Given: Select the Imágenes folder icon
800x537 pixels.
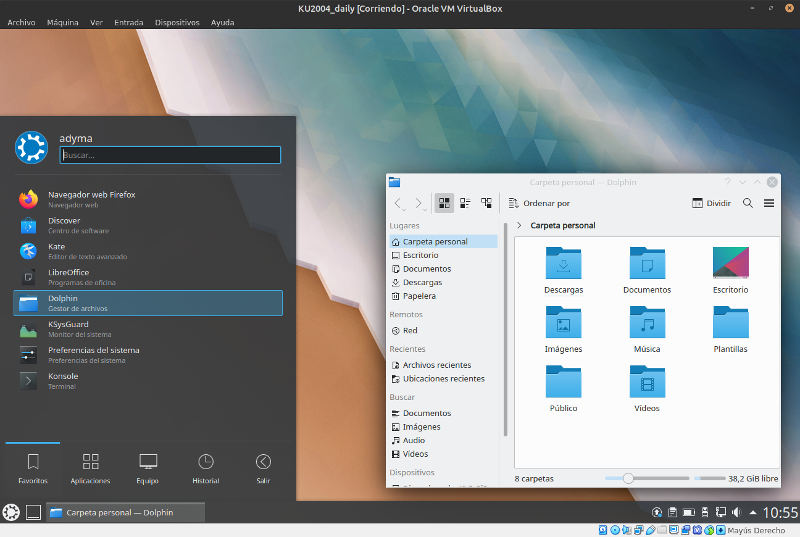Looking at the screenshot, I should coord(563,322).
